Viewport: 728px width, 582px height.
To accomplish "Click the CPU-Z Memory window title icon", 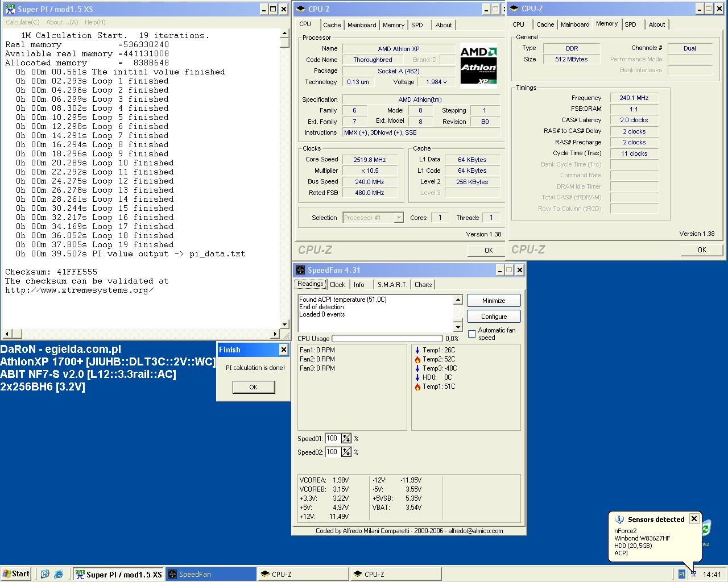I will point(514,9).
